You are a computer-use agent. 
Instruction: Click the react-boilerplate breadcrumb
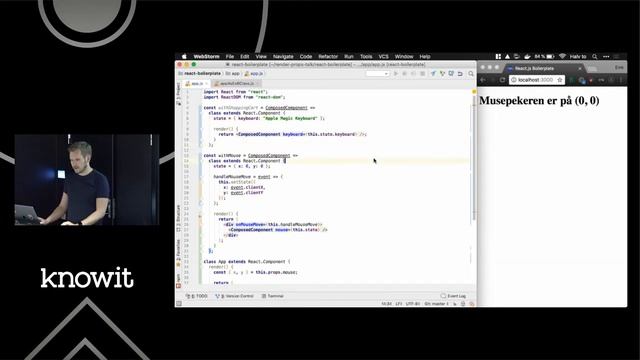(x=200, y=73)
